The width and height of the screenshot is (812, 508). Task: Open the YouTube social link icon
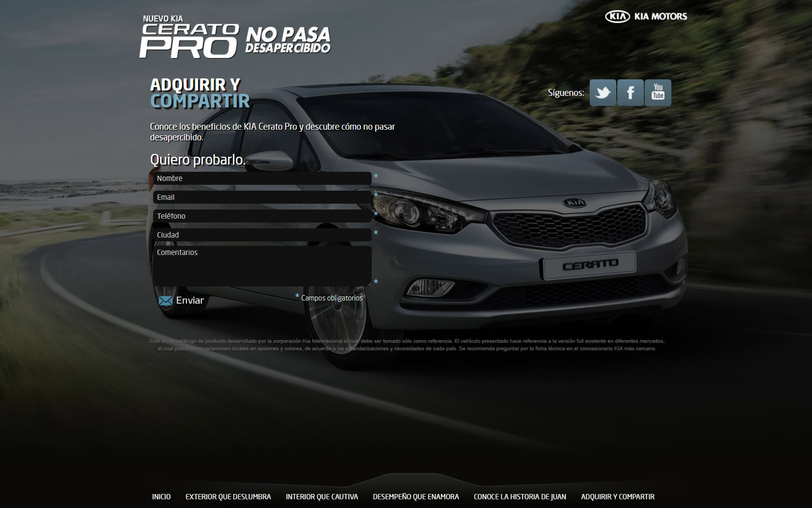coord(658,92)
